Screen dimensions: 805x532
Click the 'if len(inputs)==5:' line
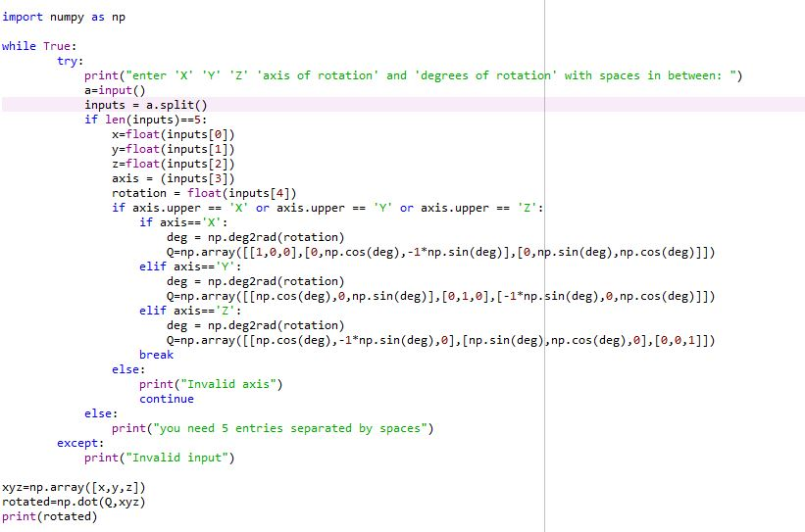pyautogui.click(x=146, y=121)
